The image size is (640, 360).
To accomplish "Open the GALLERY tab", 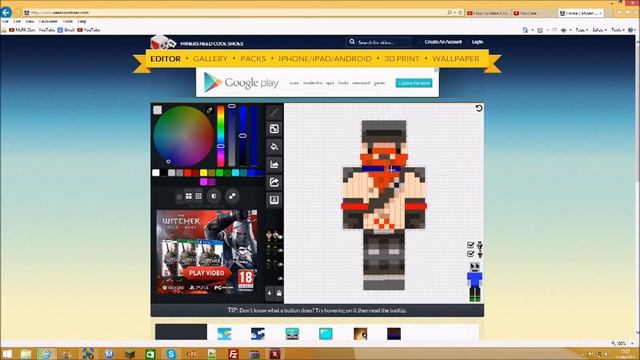I will [210, 59].
